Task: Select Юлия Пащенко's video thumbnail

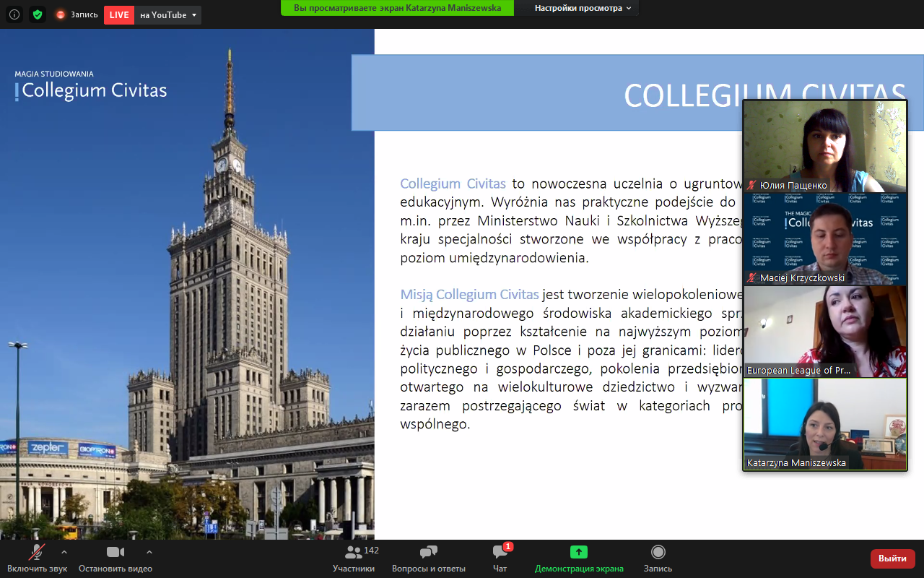Action: tap(825, 147)
